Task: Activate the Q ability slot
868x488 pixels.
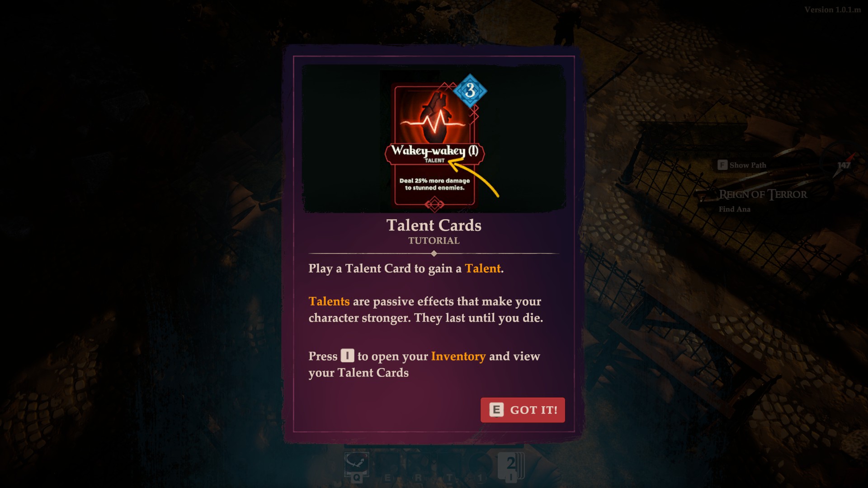Action: 357,465
